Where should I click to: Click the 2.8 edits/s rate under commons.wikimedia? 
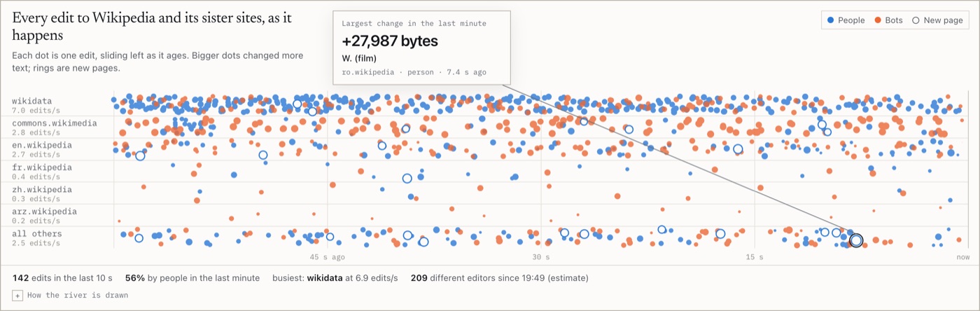click(36, 132)
